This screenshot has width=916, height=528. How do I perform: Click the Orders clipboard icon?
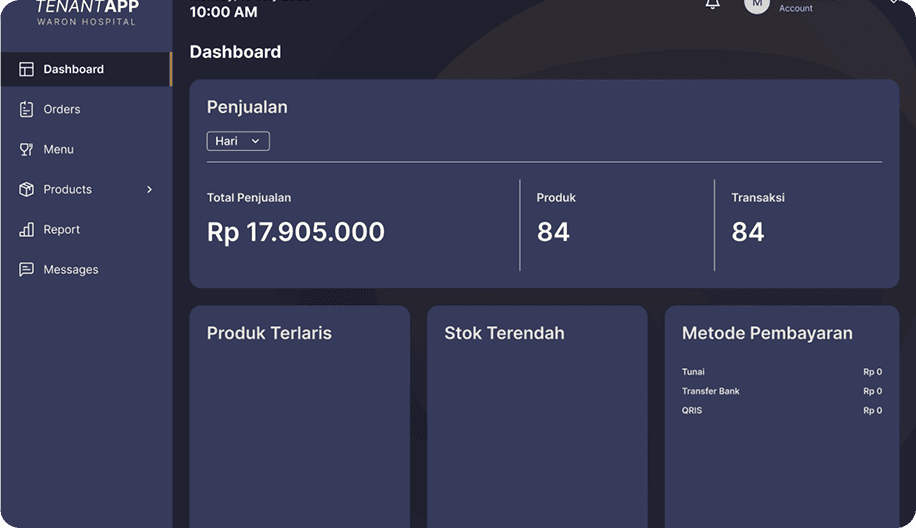[27, 109]
